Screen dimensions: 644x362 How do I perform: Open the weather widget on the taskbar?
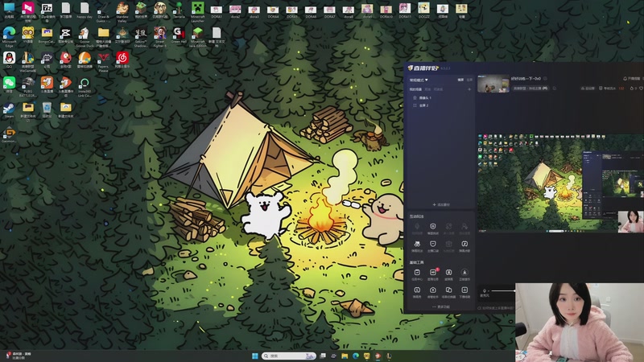click(19, 356)
